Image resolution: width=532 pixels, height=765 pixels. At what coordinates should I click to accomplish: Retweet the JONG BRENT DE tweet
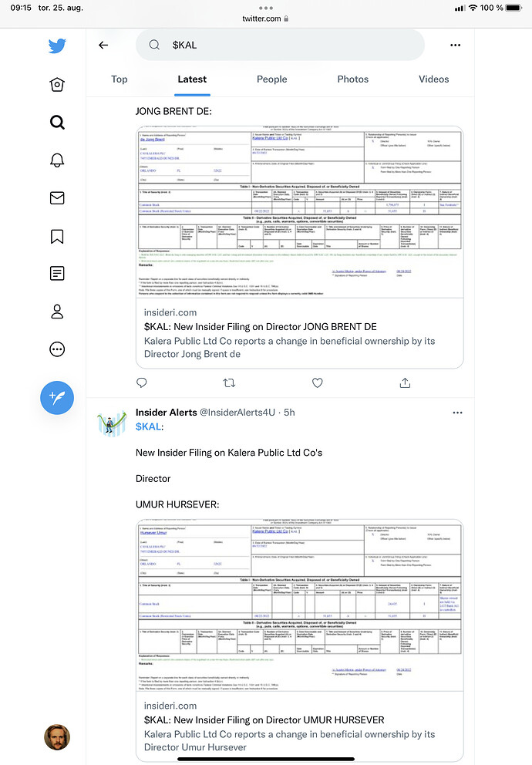(229, 383)
